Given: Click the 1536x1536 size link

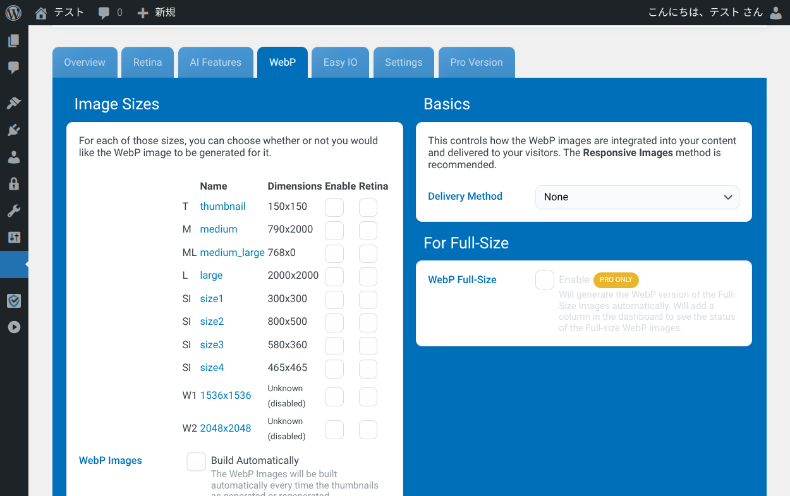Looking at the screenshot, I should pos(225,396).
